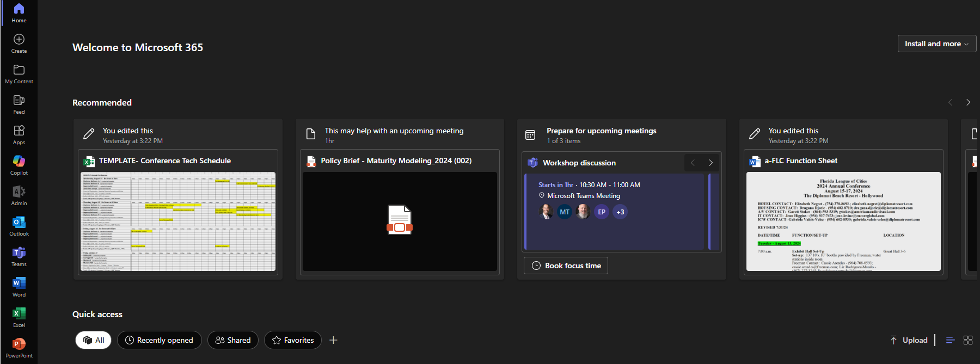Switch to grid view
Image resolution: width=980 pixels, height=364 pixels.
coord(968,340)
